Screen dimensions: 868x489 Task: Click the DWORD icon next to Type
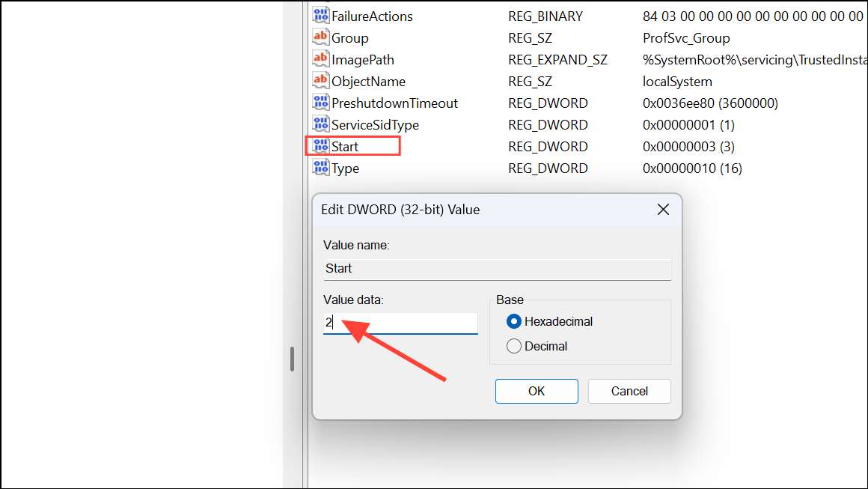(x=321, y=167)
